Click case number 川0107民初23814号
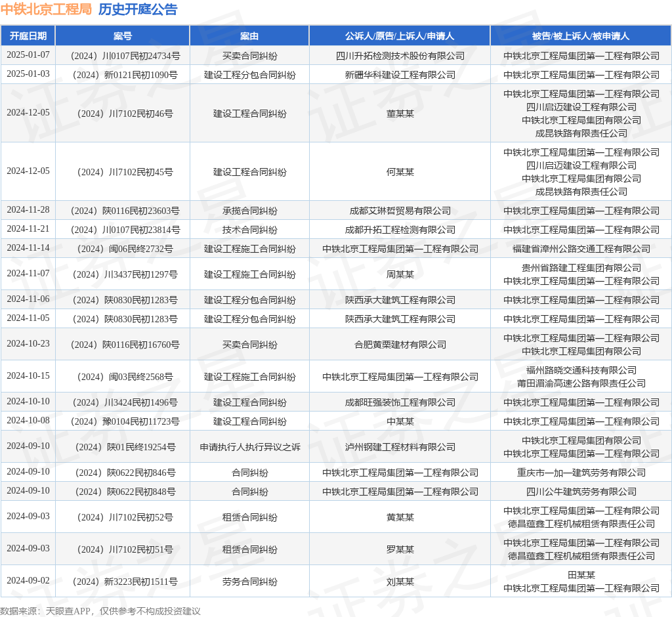Screen dimensions: 672x617 [125, 229]
